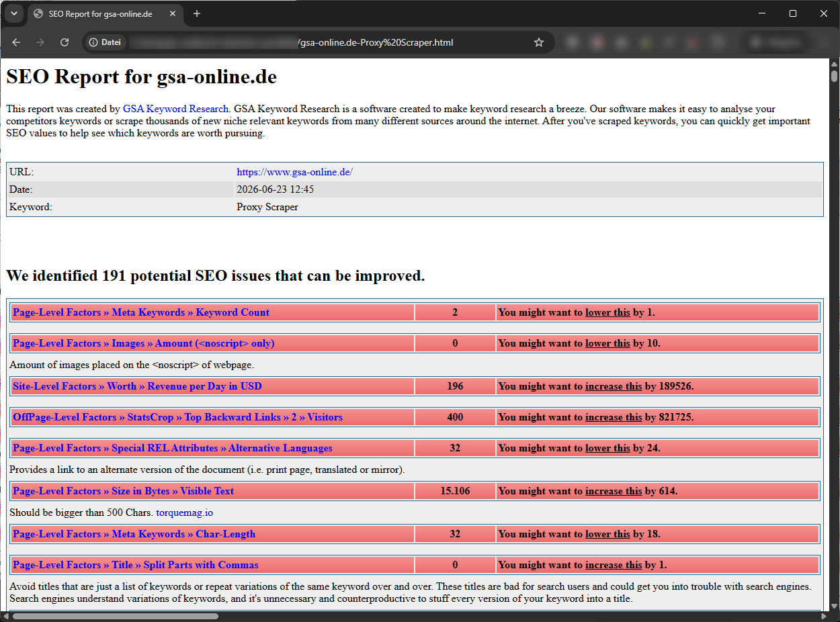Click value 15.106 in Visible Text row
This screenshot has height=622, width=840.
tap(455, 491)
